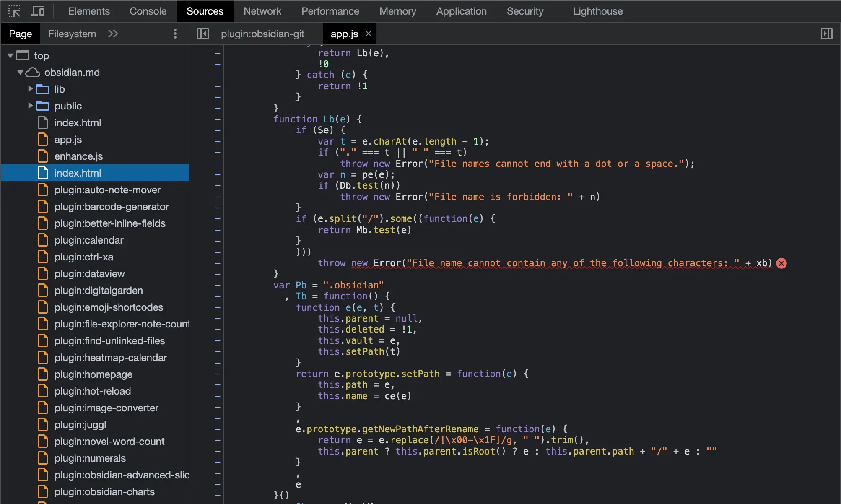Open enhance.js in the file tree

pos(78,156)
